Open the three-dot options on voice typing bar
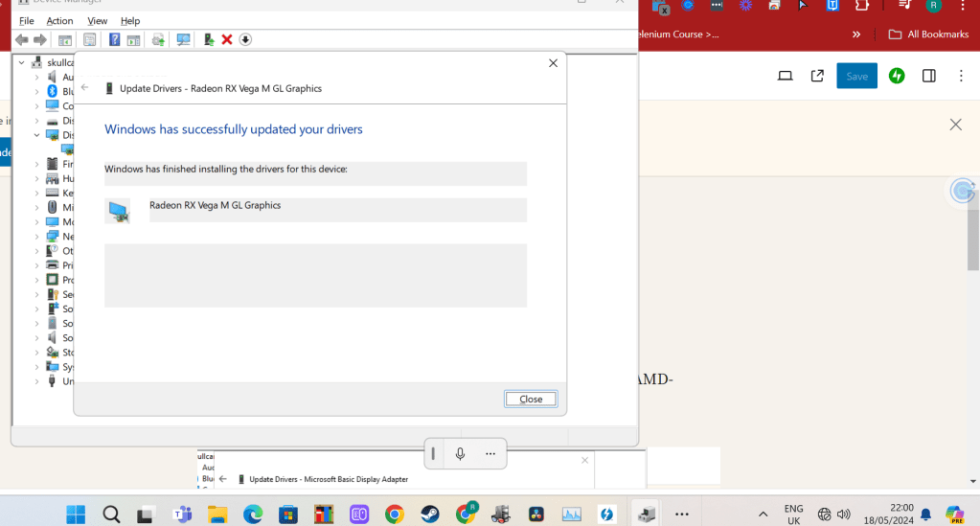Viewport: 980px width, 526px height. 490,454
